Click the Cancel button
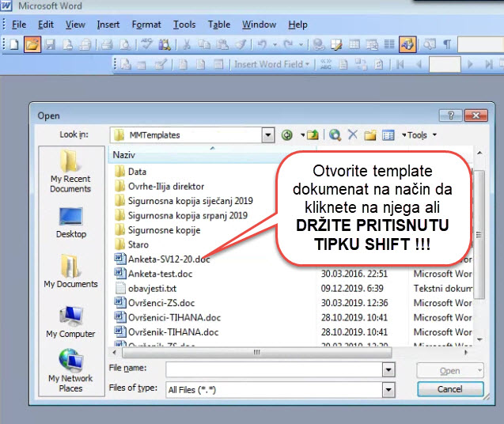This screenshot has width=504, height=424. (x=450, y=389)
